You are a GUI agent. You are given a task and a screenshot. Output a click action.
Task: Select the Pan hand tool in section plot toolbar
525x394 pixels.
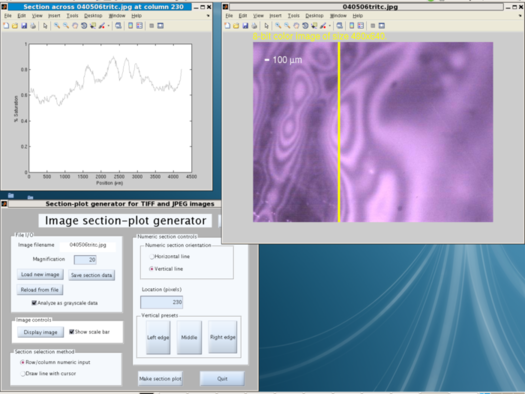pyautogui.click(x=75, y=26)
